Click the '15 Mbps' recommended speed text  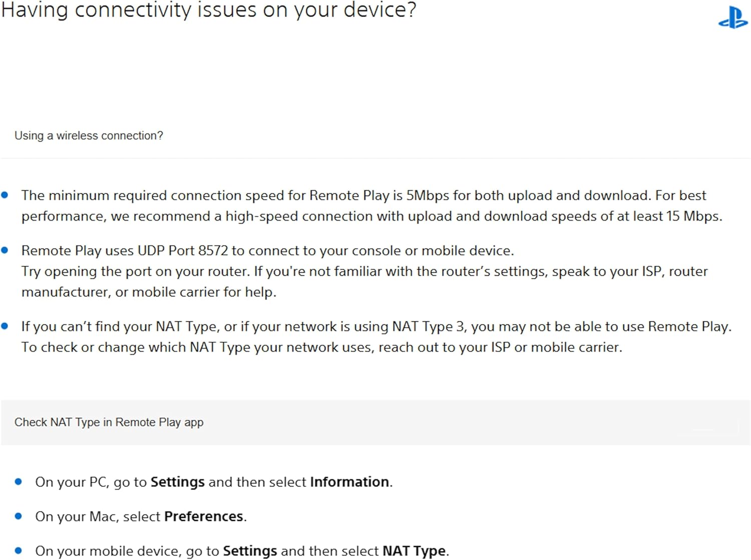pos(693,216)
